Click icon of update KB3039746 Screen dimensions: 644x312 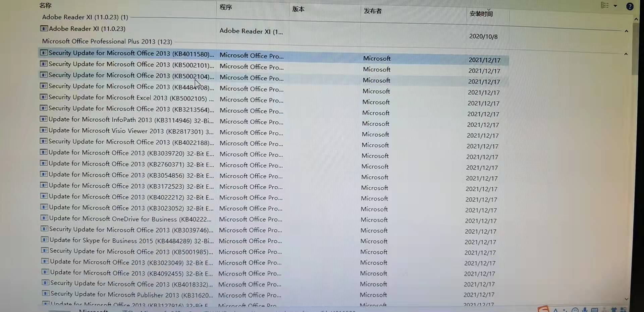pyautogui.click(x=45, y=229)
